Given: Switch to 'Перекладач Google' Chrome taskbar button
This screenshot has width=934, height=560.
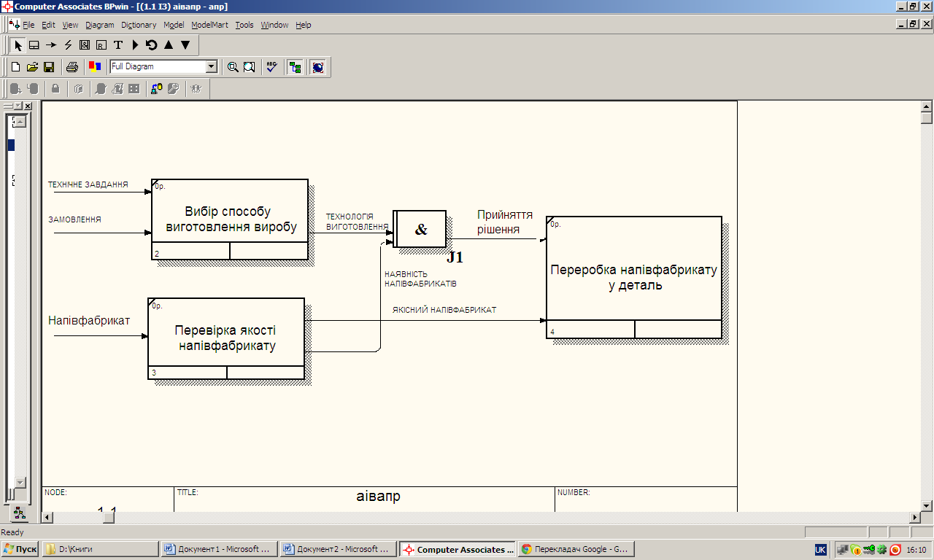Looking at the screenshot, I should 576,549.
